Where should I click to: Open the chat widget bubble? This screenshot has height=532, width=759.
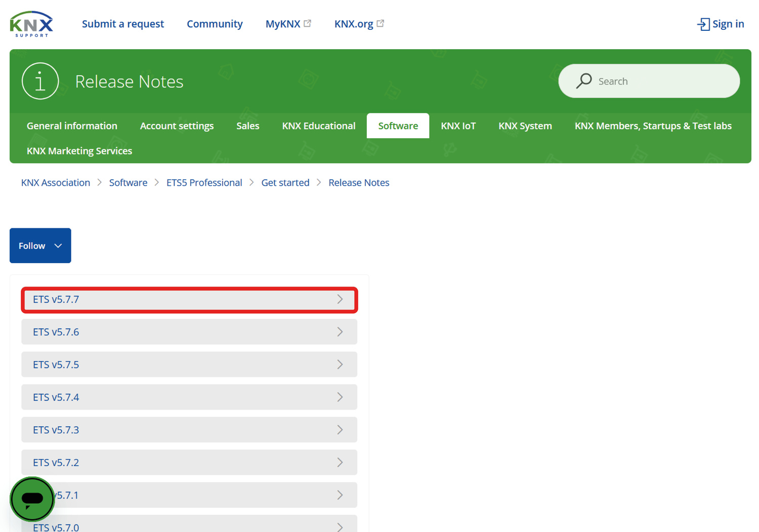click(32, 499)
